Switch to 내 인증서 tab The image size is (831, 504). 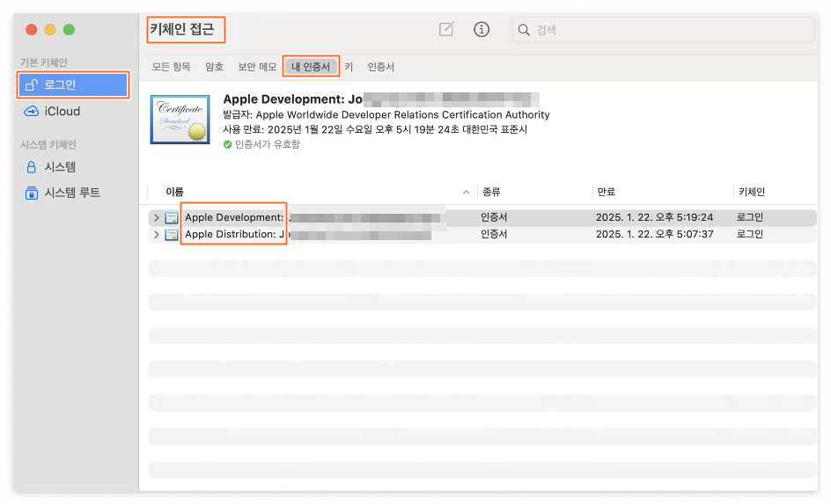coord(311,67)
